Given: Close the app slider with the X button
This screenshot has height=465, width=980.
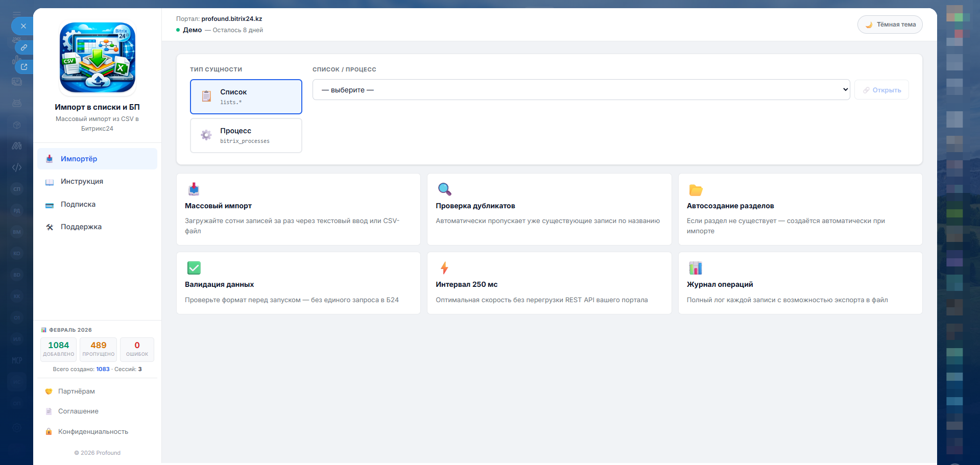Looking at the screenshot, I should pyautogui.click(x=23, y=26).
